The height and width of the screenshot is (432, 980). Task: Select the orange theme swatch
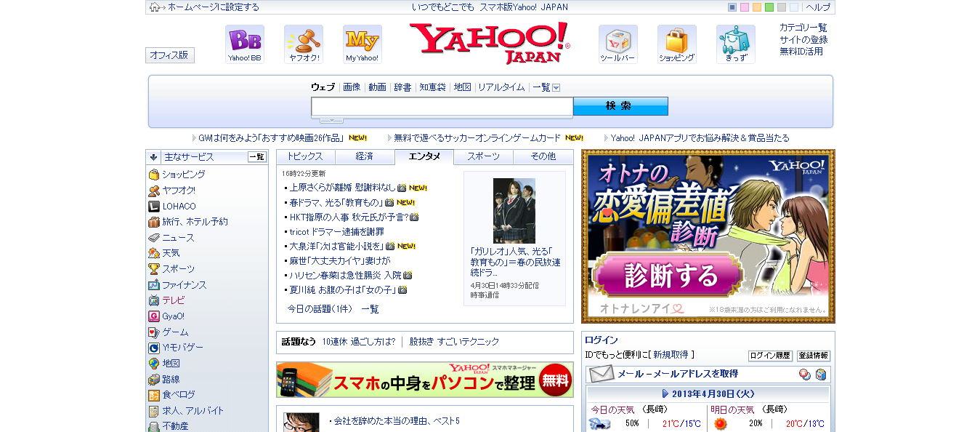pyautogui.click(x=757, y=7)
